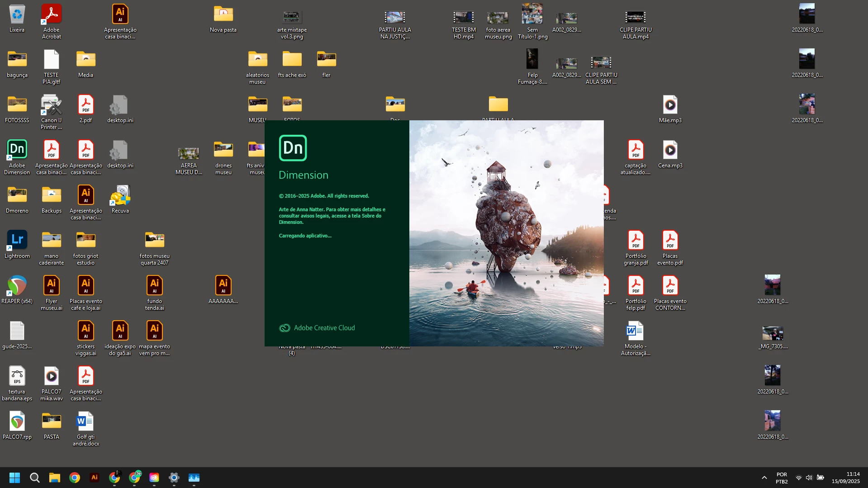The image size is (868, 488).
Task: Select the mapa evento vem pro m... file
Action: coord(155,338)
